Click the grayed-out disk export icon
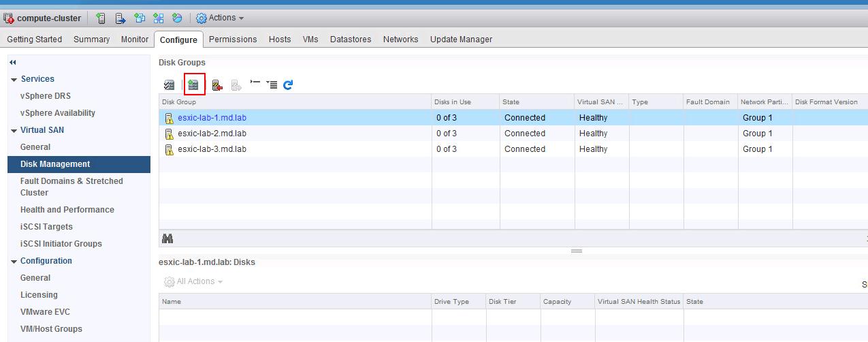This screenshot has width=868, height=342. click(236, 84)
